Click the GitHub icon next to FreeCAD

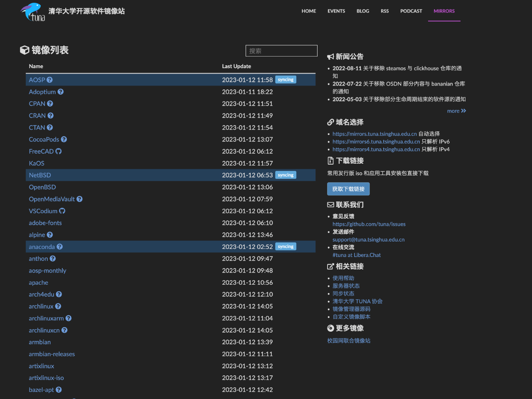click(59, 151)
